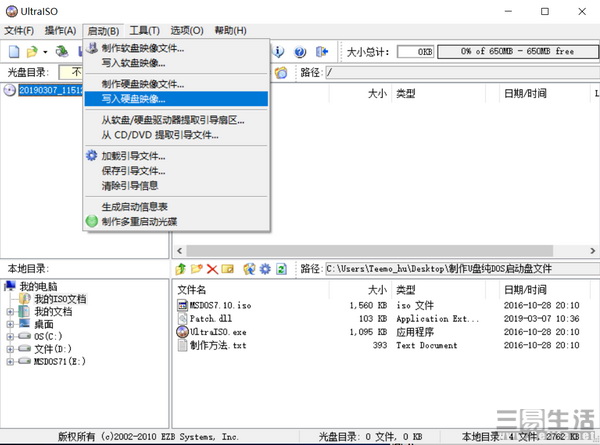The width and height of the screenshot is (600, 445).
Task: Click left arrow of disc list scrollbar
Action: pos(179,251)
